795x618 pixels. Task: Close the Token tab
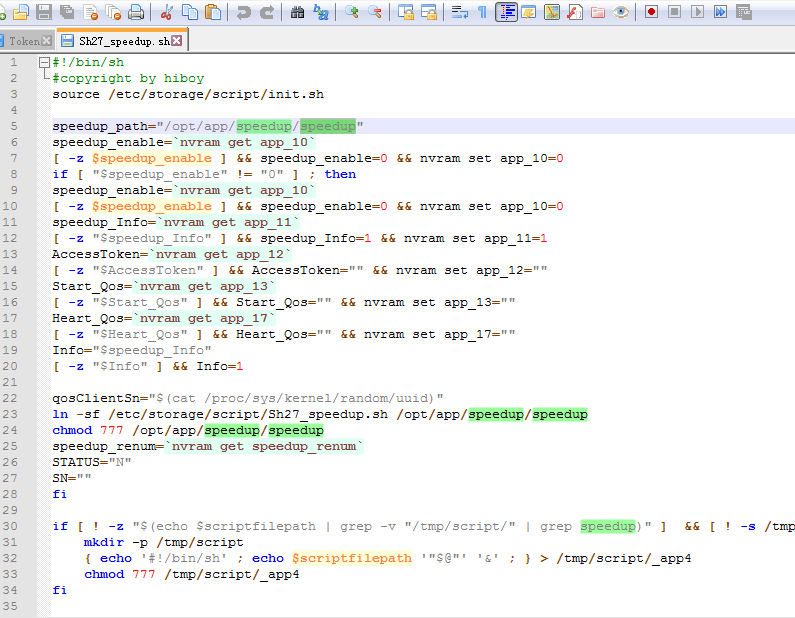[46, 41]
